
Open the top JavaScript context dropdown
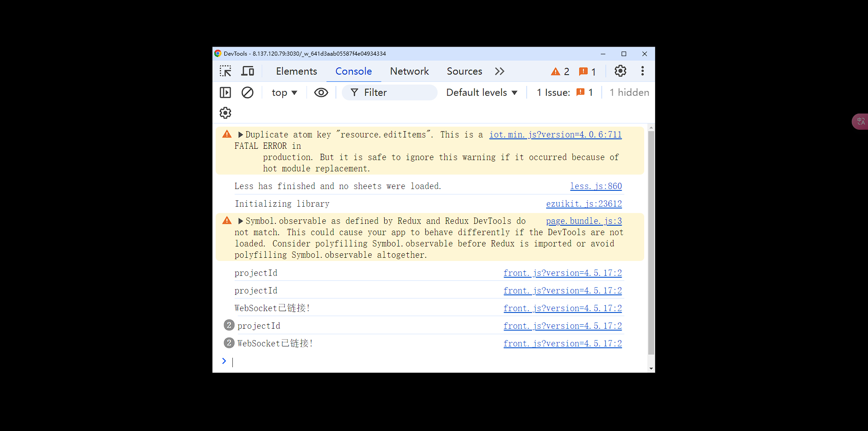click(284, 93)
